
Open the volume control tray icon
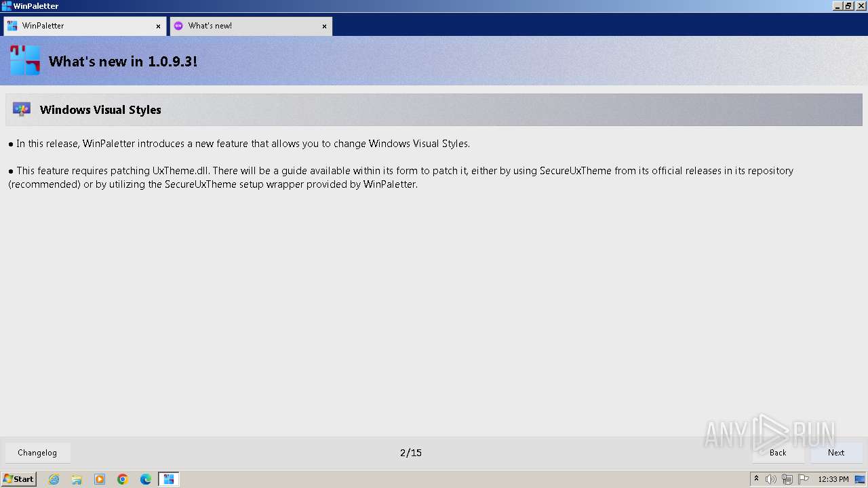pos(771,479)
